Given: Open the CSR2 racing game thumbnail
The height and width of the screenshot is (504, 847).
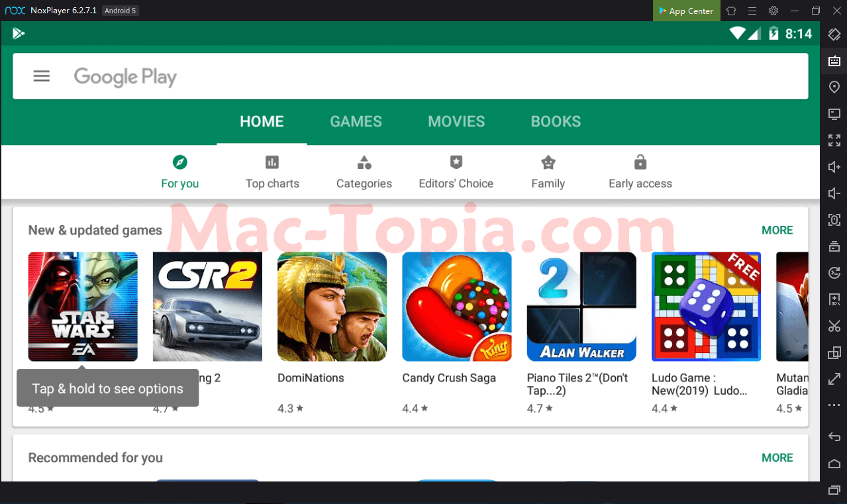Looking at the screenshot, I should (207, 307).
